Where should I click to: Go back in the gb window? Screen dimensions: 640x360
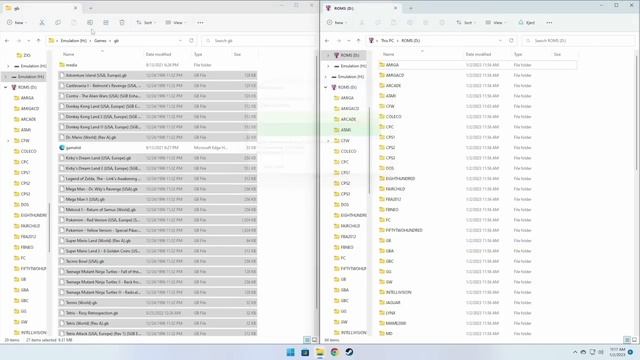[7, 41]
